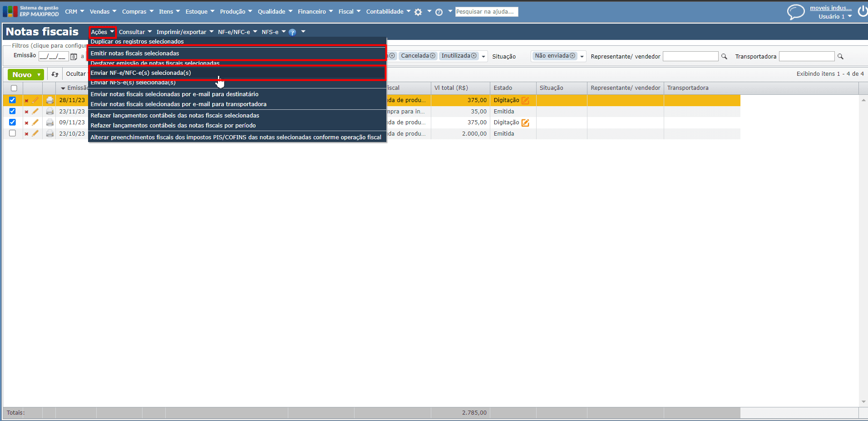Screen dimensions: 868x421
Task: Expand the Estoque menu
Action: click(200, 11)
